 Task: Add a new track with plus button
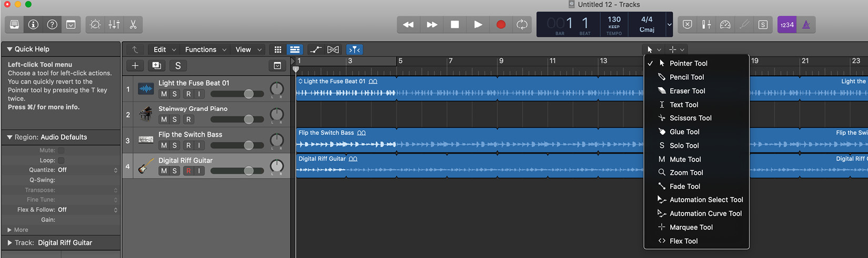[135, 66]
